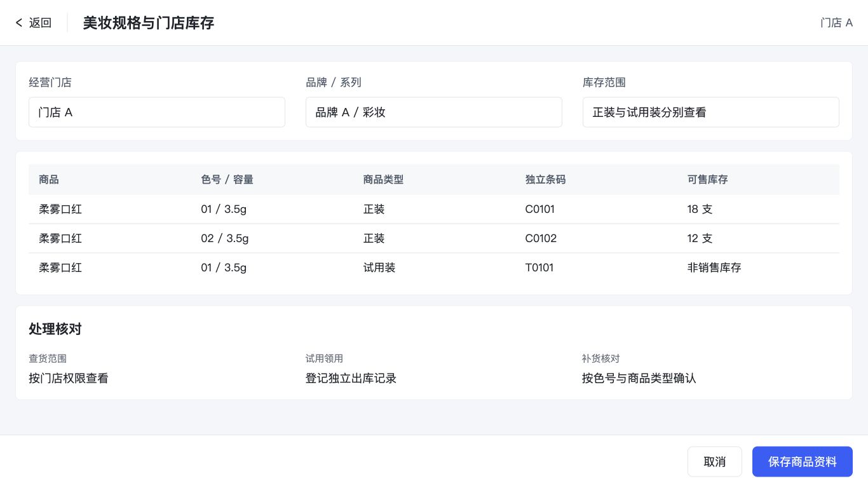Click the 可售库存 column header
The width and height of the screenshot is (868, 488).
click(708, 179)
